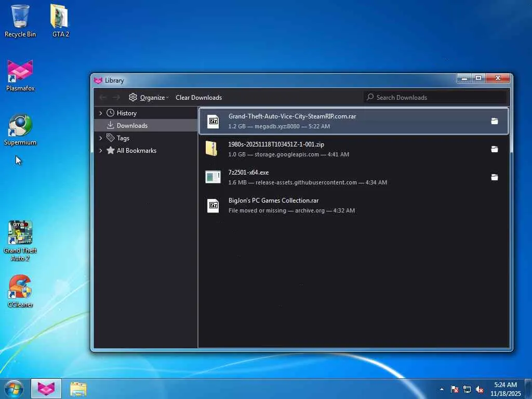
Task: Select Grand-Theft-Auto-Vice-City-SteamRIP.com.rar filename
Action: 292,116
